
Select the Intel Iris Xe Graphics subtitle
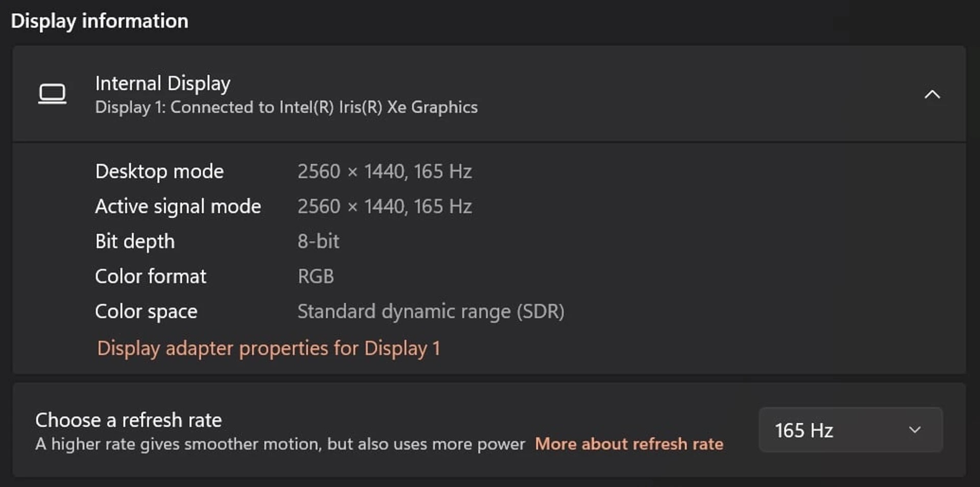click(x=286, y=107)
